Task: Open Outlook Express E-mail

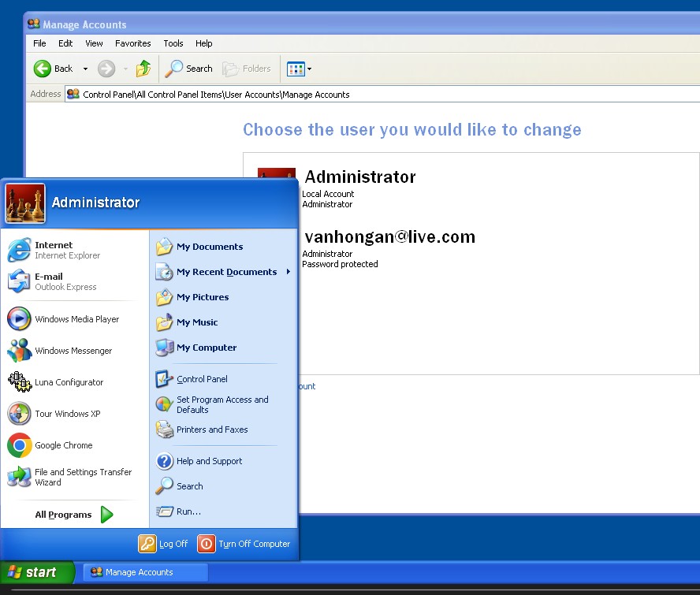Action: tap(65, 281)
